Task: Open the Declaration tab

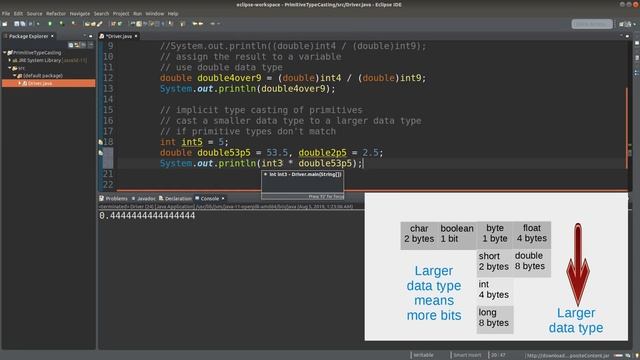Action: pyautogui.click(x=175, y=198)
